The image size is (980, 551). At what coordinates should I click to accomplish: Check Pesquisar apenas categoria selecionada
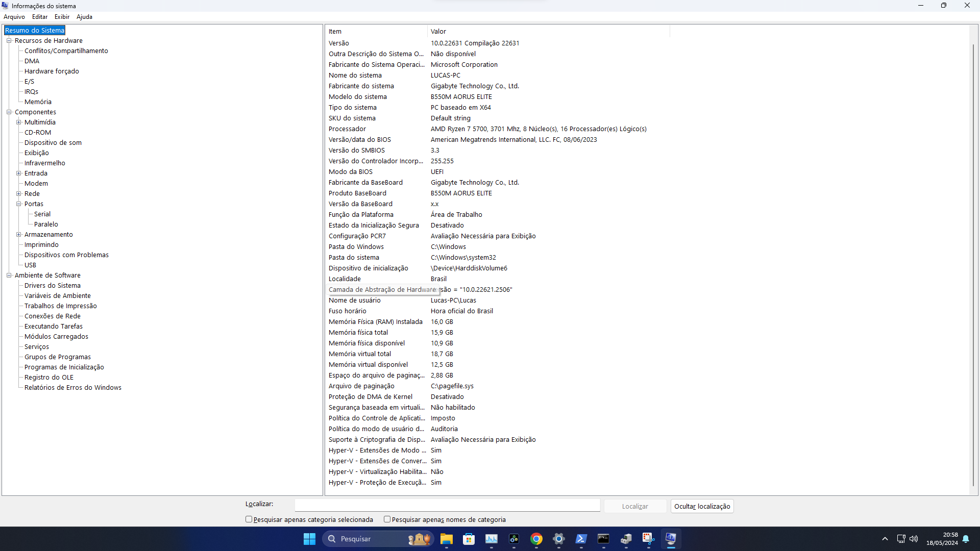249,519
